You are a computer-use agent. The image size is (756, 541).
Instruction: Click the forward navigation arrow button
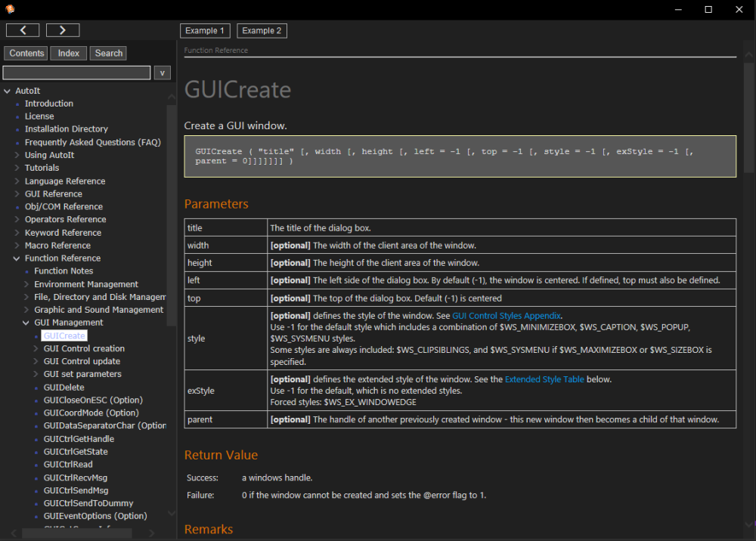pyautogui.click(x=63, y=30)
